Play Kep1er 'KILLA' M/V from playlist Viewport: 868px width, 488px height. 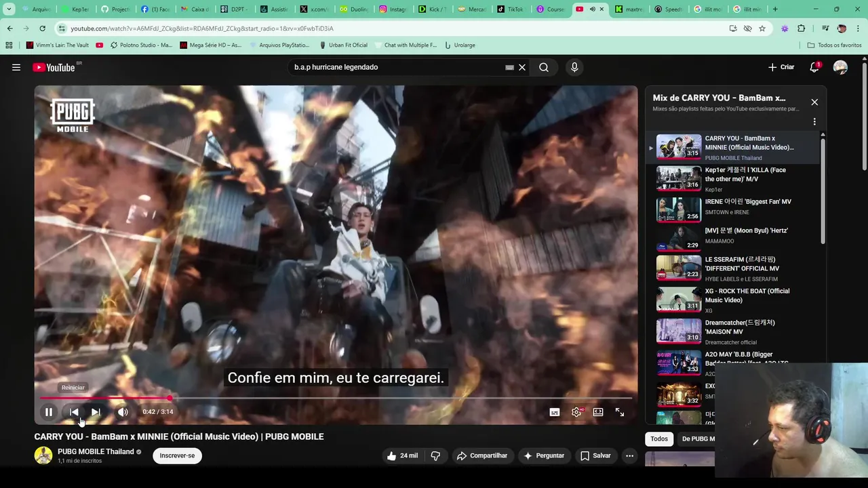tap(733, 179)
